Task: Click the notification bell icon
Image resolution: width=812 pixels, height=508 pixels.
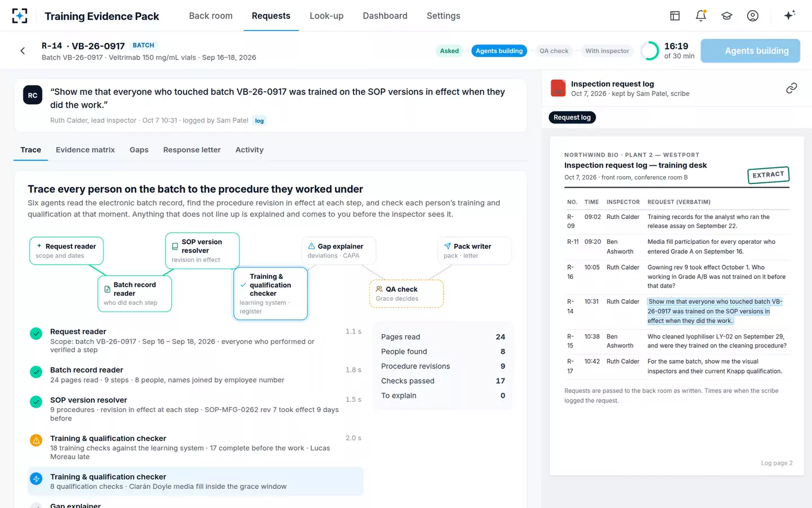Action: 701,16
